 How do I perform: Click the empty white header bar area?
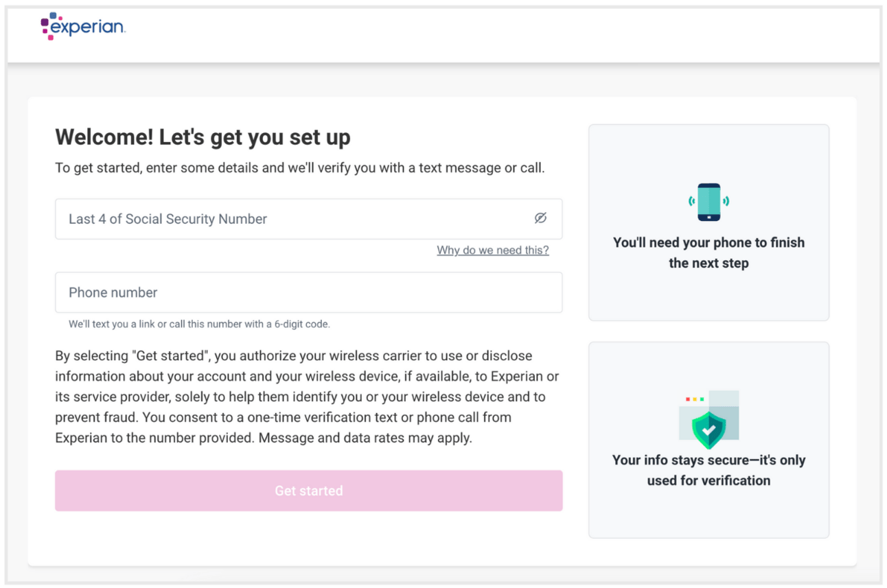(x=481, y=34)
